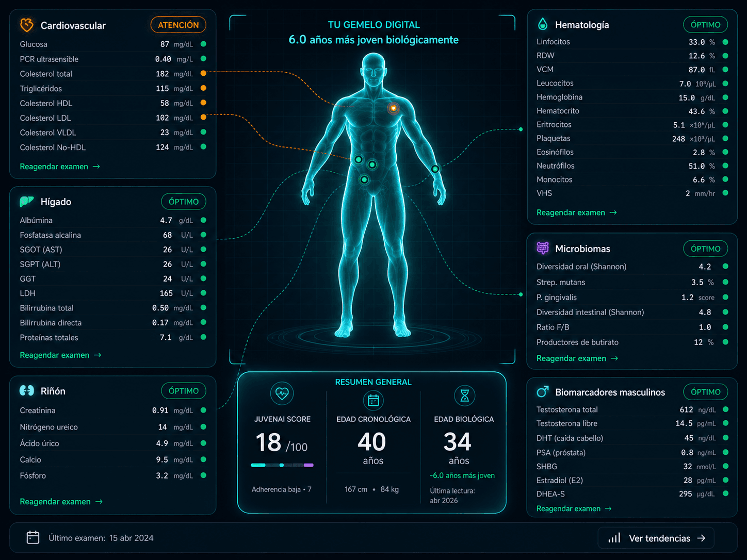Screen dimensions: 747x560
Task: Click the calendar icon beside Último examen
Action: [x=33, y=537]
